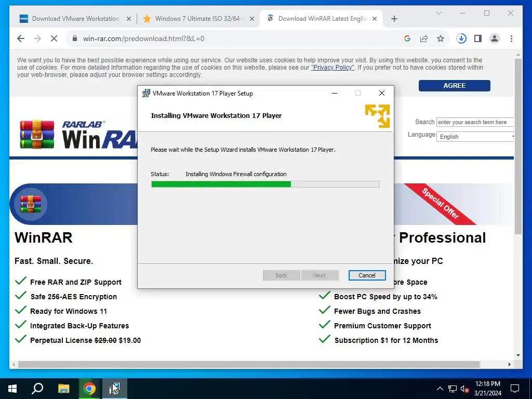Open a new Chrome tab
The height and width of the screenshot is (399, 532).
coord(394,19)
